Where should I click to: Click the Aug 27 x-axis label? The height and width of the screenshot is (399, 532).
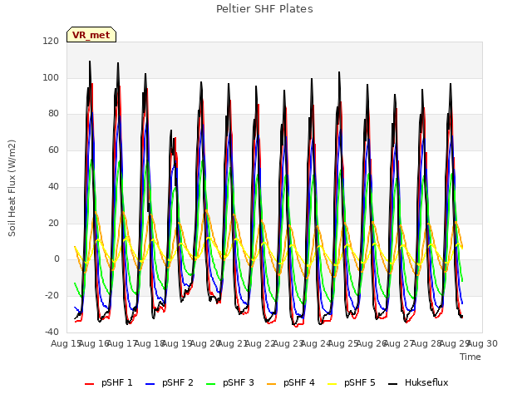point(399,343)
